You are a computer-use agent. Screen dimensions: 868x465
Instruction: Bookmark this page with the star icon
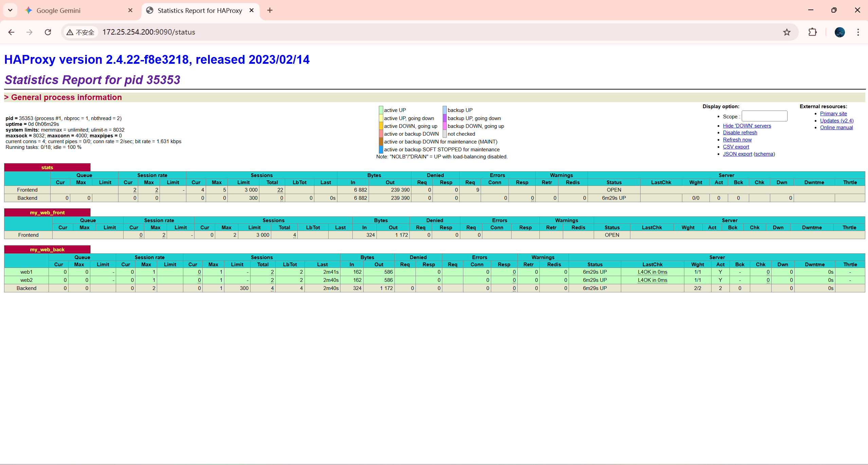[787, 32]
